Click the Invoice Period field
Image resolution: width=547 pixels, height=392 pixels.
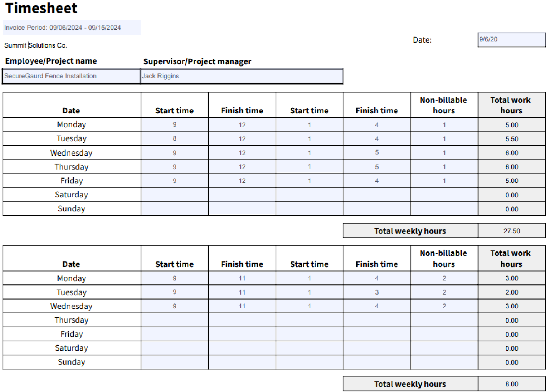pyautogui.click(x=72, y=27)
